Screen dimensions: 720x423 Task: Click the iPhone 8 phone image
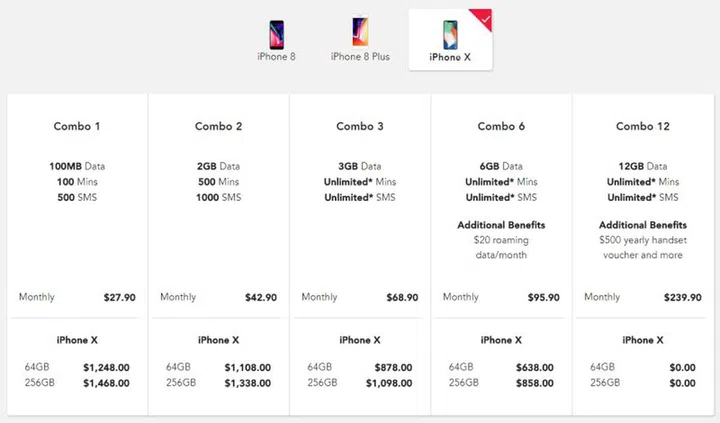pos(277,31)
